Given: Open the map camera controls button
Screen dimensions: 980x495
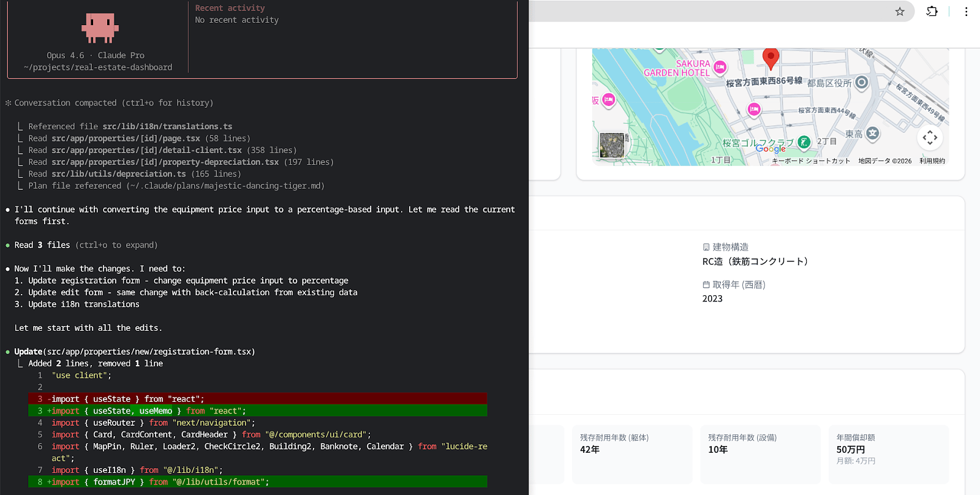Looking at the screenshot, I should (929, 137).
